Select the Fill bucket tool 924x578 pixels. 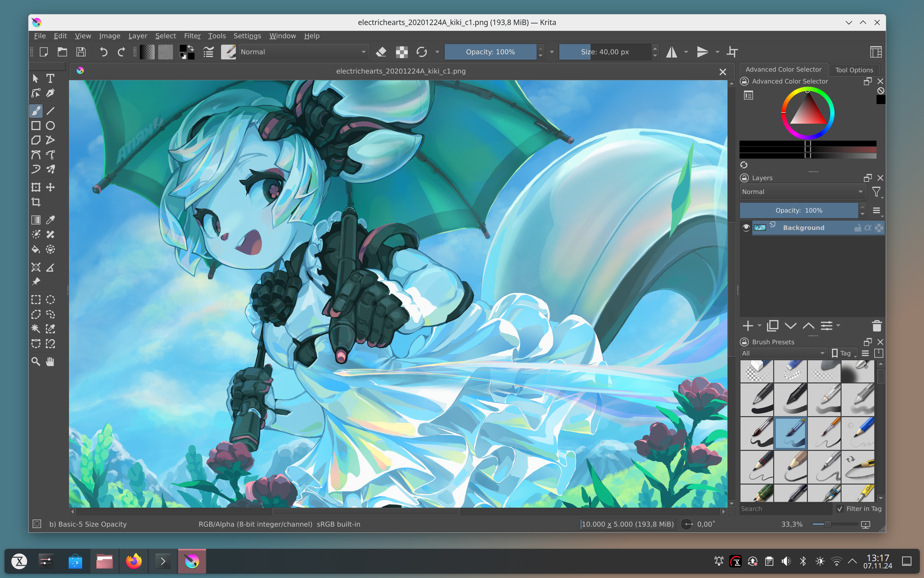36,249
